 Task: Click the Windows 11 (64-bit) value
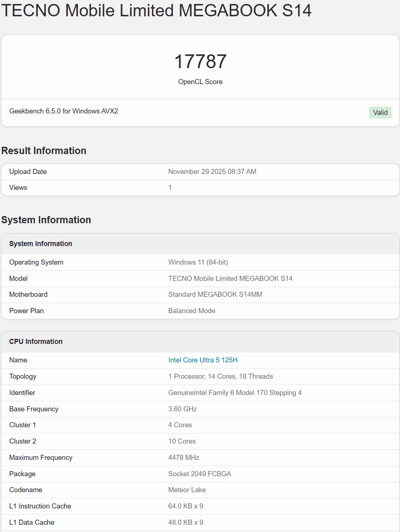point(198,262)
